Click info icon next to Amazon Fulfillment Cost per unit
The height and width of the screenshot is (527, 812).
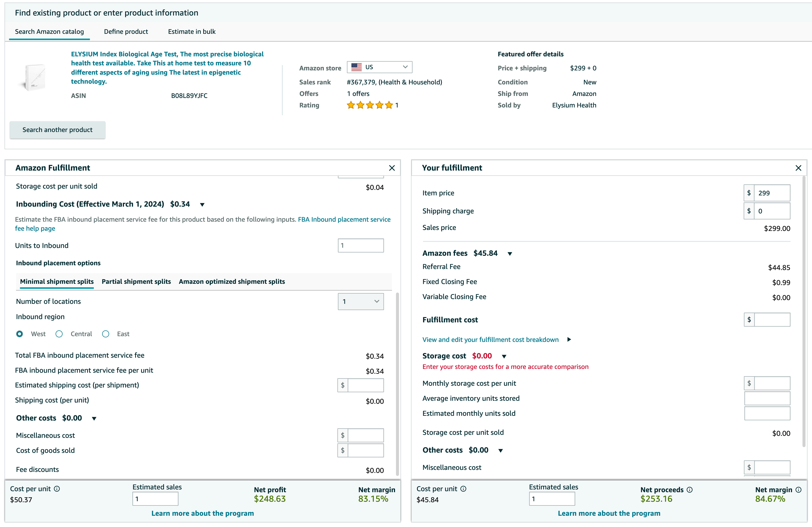57,489
